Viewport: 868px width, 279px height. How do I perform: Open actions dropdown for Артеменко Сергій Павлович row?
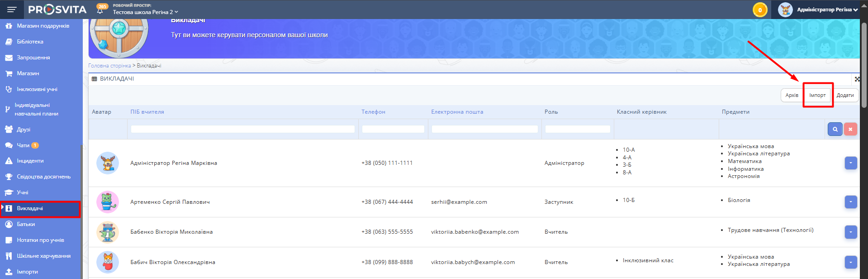[x=851, y=202]
